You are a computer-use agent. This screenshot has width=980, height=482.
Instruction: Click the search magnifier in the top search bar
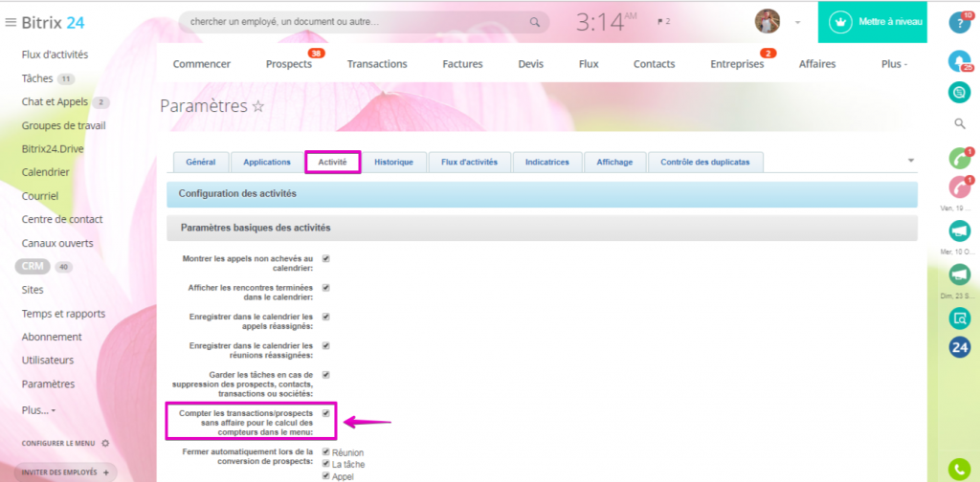pos(535,23)
